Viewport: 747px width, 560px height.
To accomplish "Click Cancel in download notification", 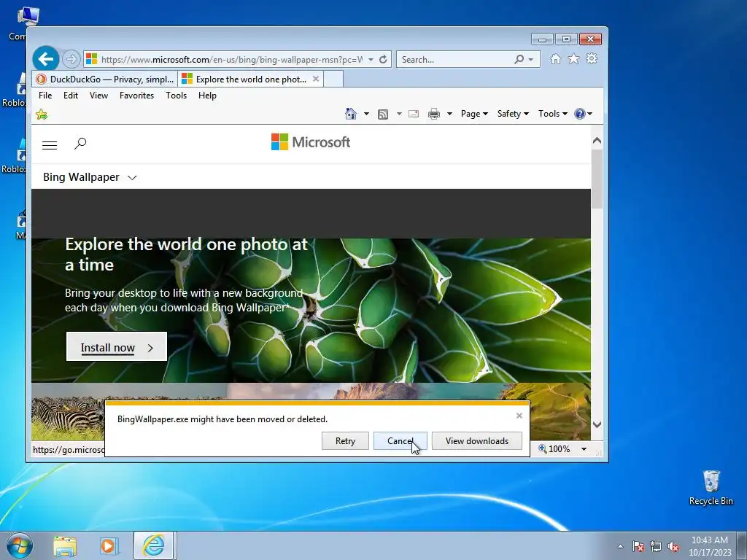I will coord(400,441).
